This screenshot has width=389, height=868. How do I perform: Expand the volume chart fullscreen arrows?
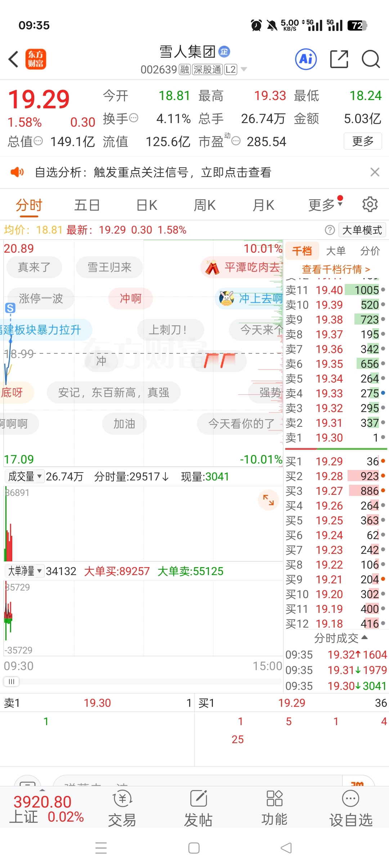pos(268,500)
